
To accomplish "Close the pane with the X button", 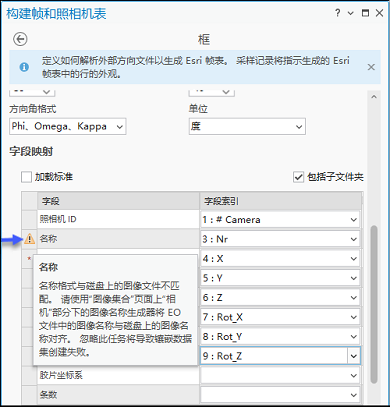I will coord(379,13).
